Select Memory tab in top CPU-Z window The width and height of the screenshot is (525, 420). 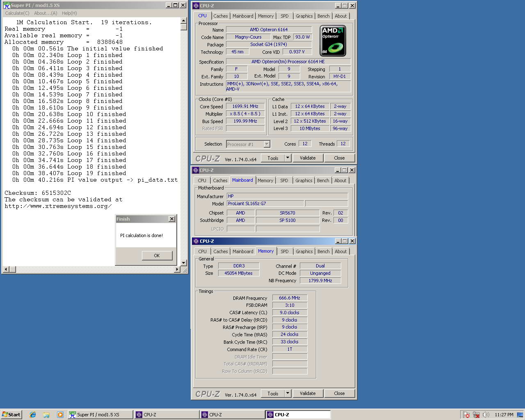(266, 16)
